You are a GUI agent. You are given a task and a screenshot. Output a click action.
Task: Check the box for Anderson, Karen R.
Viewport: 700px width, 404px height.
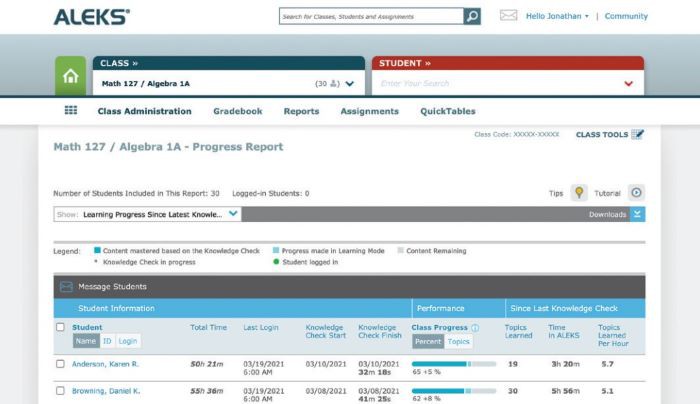click(x=60, y=364)
